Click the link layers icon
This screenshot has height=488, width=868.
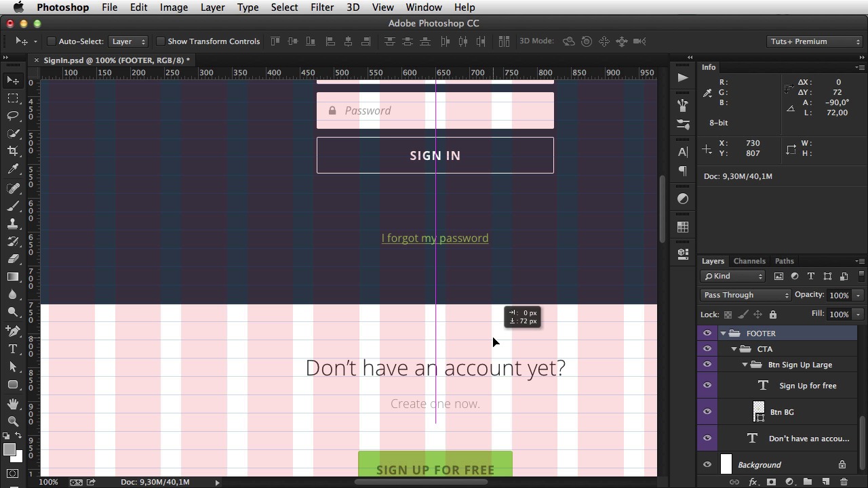(x=734, y=482)
